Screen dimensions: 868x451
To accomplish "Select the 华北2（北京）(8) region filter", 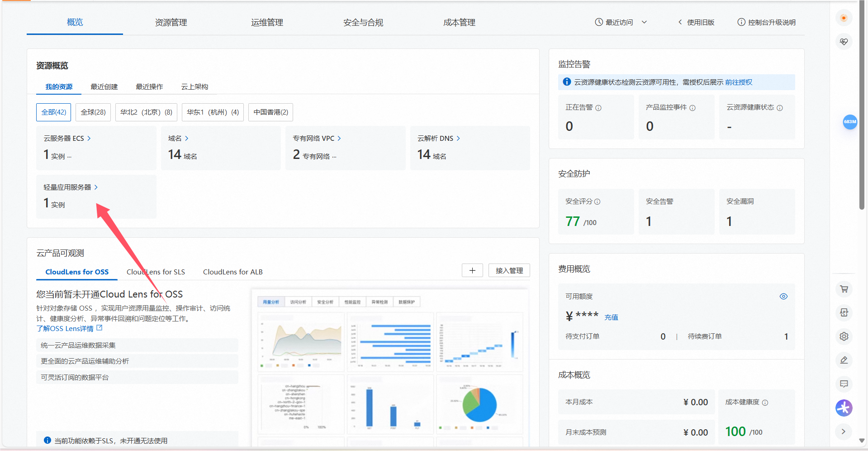I will pos(146,112).
